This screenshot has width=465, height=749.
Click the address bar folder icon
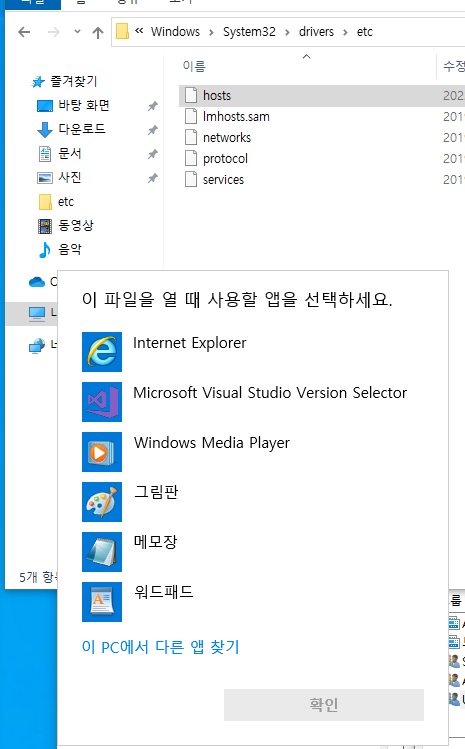point(123,32)
